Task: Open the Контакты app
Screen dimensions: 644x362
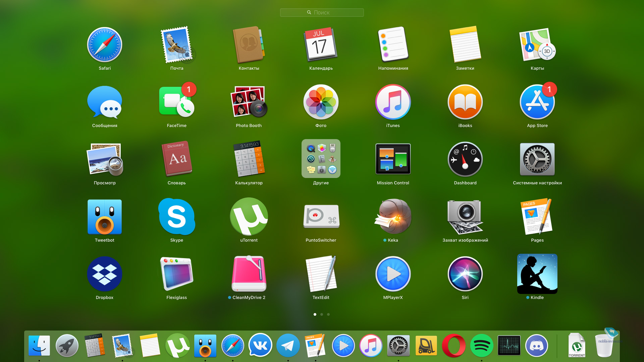Action: coord(249,45)
